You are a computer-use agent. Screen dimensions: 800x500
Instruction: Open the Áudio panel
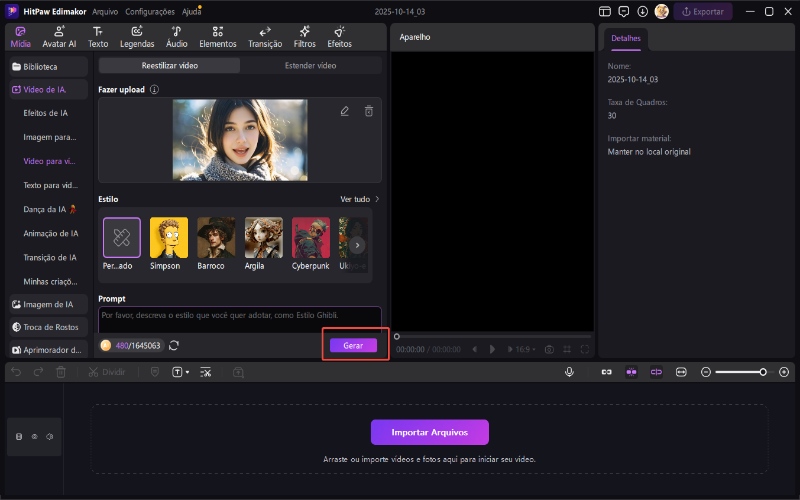click(177, 37)
